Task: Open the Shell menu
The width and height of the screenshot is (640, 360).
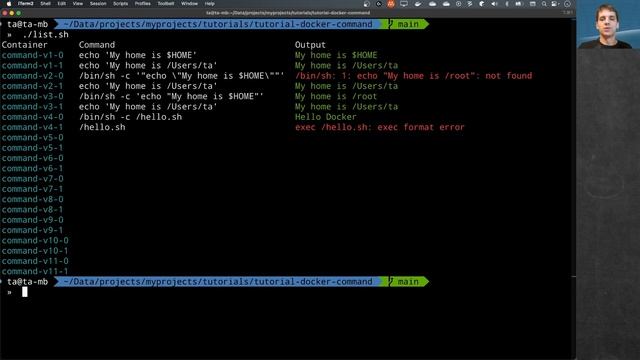Action: pyautogui.click(x=45, y=4)
